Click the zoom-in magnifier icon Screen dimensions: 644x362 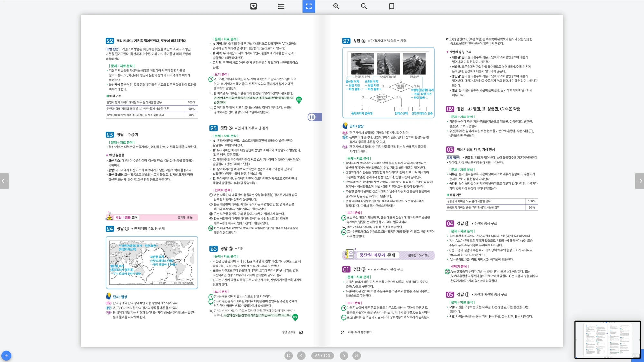tap(336, 6)
